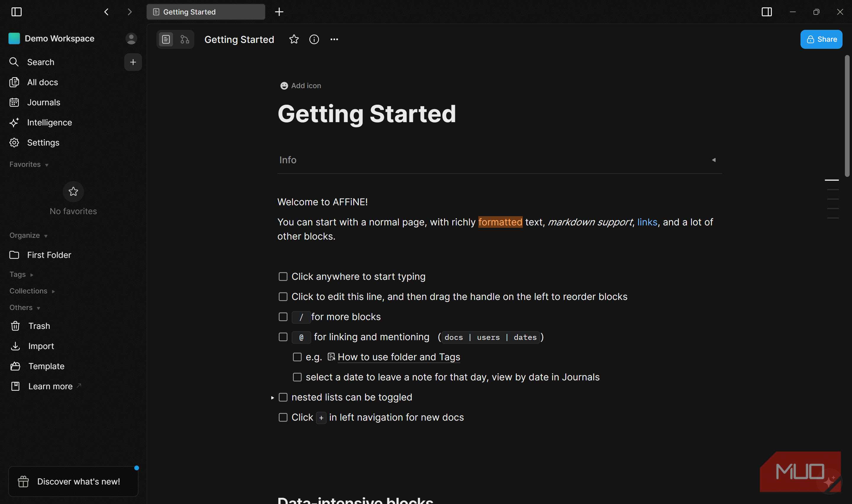Open the three-dot more menu

(x=334, y=39)
